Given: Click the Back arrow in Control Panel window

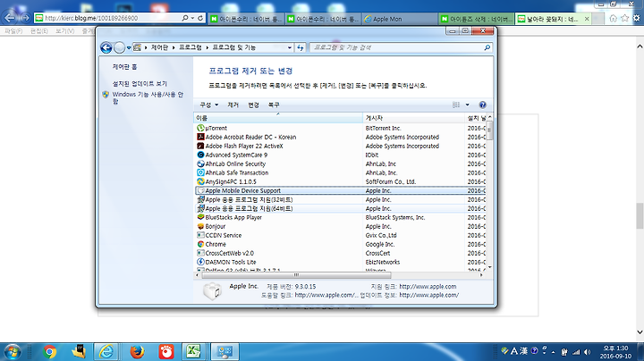Looking at the screenshot, I should [x=106, y=48].
